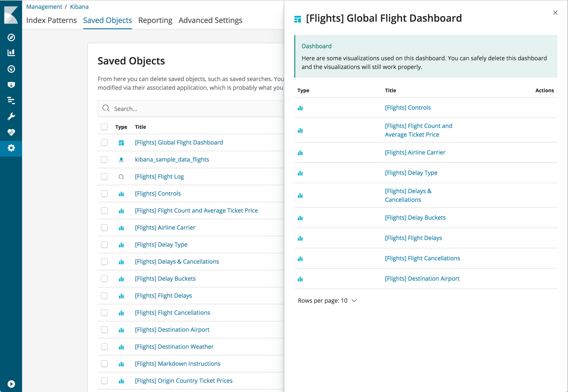Open Dashboard from the sidebar gauge icon
The width and height of the screenshot is (568, 392).
[11, 69]
